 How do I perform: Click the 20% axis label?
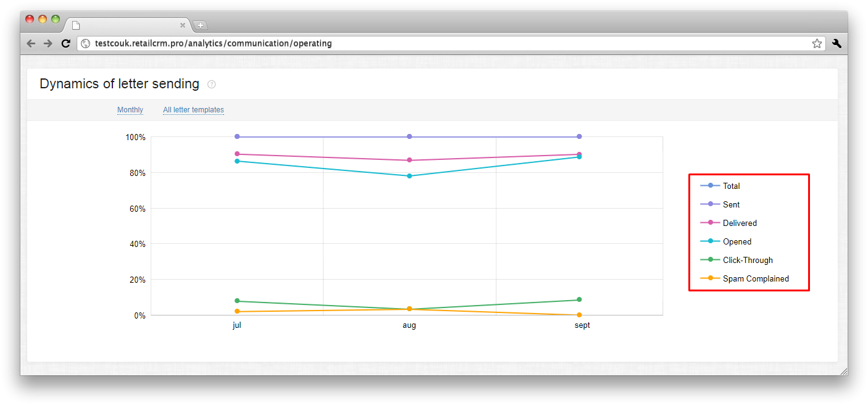coord(137,280)
